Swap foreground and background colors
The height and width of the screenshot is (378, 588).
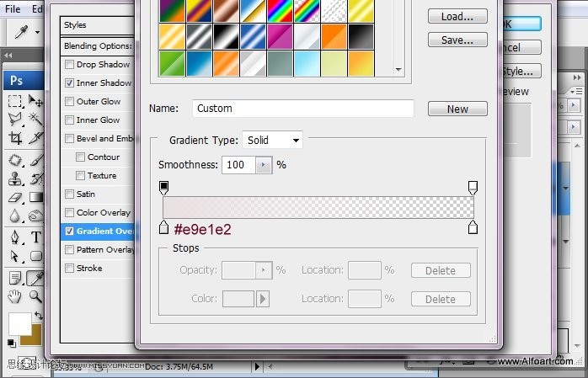point(39,316)
